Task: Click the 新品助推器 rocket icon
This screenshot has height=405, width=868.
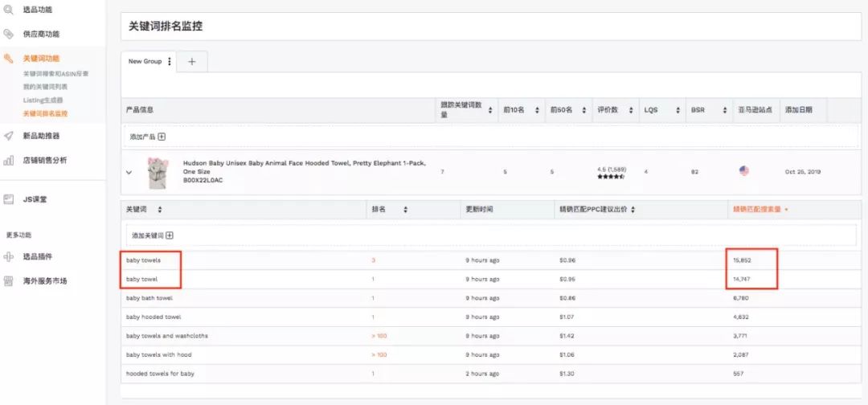Action: coord(9,136)
